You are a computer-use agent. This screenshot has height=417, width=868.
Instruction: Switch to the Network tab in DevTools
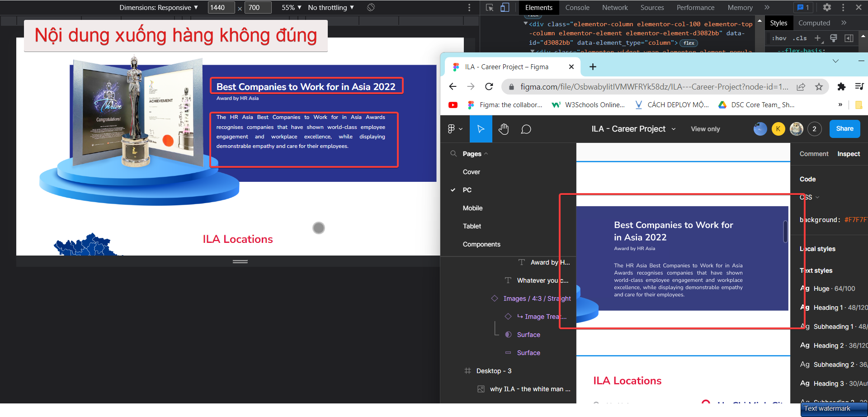[x=615, y=8]
